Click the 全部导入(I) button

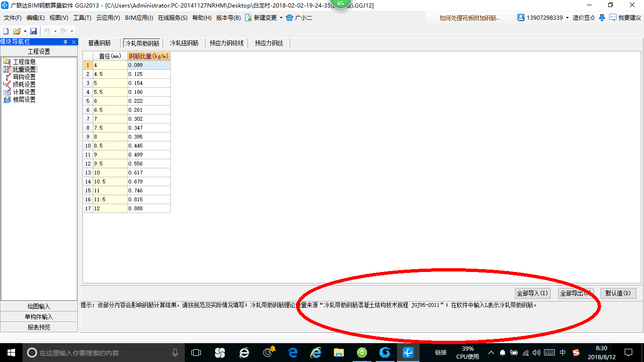click(532, 293)
